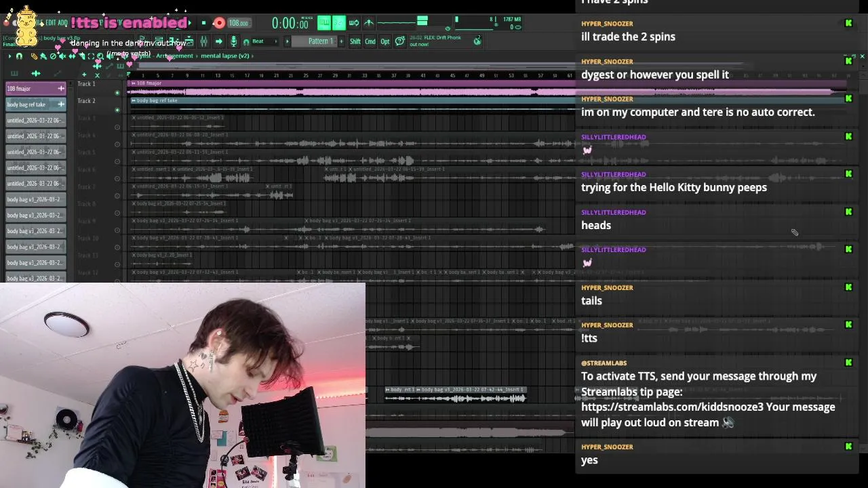868x488 pixels.
Task: Click the badge on the @STREAMLABS message
Action: coord(848,362)
